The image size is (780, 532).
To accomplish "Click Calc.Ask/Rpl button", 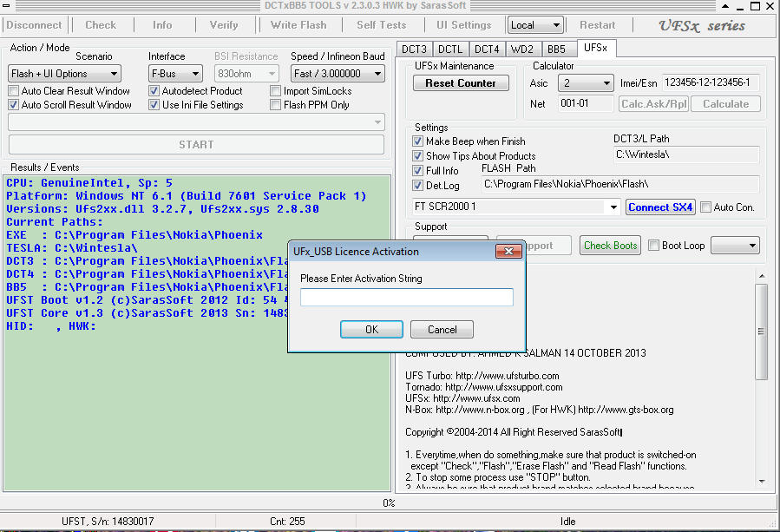I will click(x=653, y=104).
